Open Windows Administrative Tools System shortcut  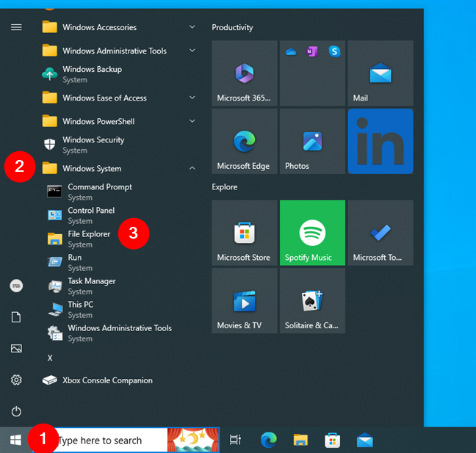(119, 333)
